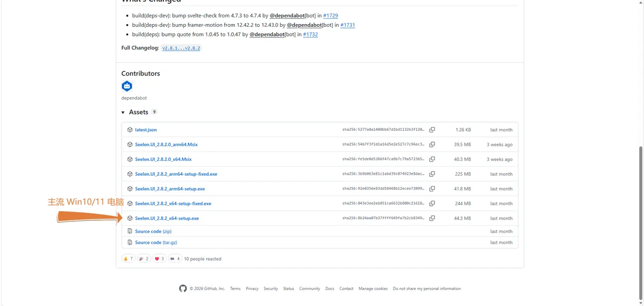Click package icon beside Seelen.UI_2.8.2.0_x64.Msix

(130, 159)
